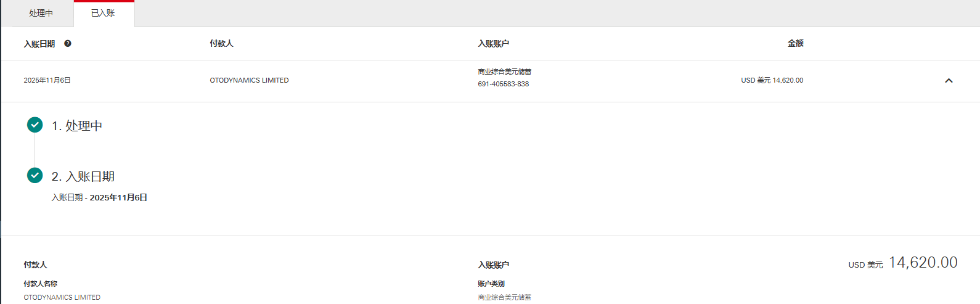The height and width of the screenshot is (304, 980).
Task: Select the 2025年11月6日 date in the row
Action: (x=47, y=80)
